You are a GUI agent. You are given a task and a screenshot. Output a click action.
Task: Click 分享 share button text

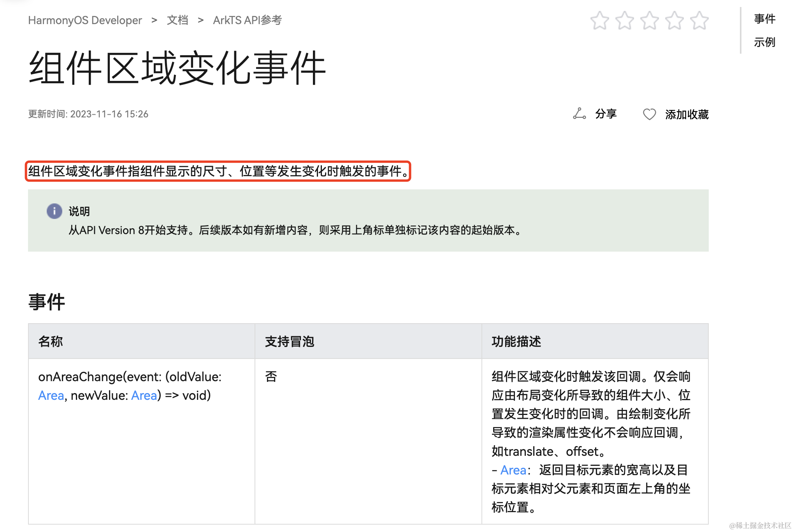tap(606, 114)
